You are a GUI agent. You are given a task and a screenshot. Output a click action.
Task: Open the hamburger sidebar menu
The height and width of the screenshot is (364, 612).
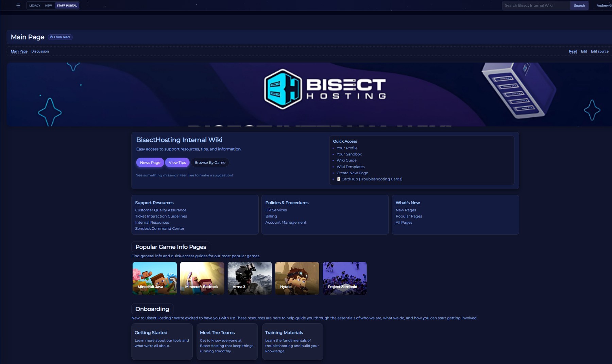[18, 5]
